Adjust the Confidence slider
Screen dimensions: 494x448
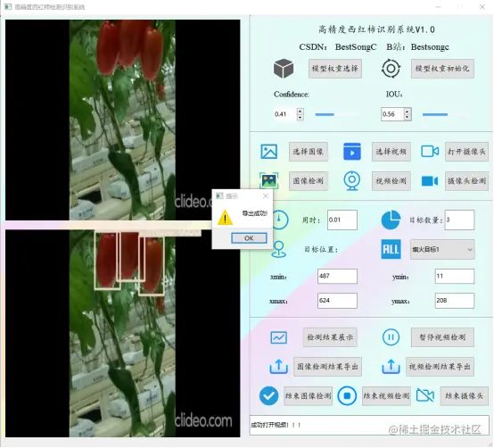(x=336, y=114)
